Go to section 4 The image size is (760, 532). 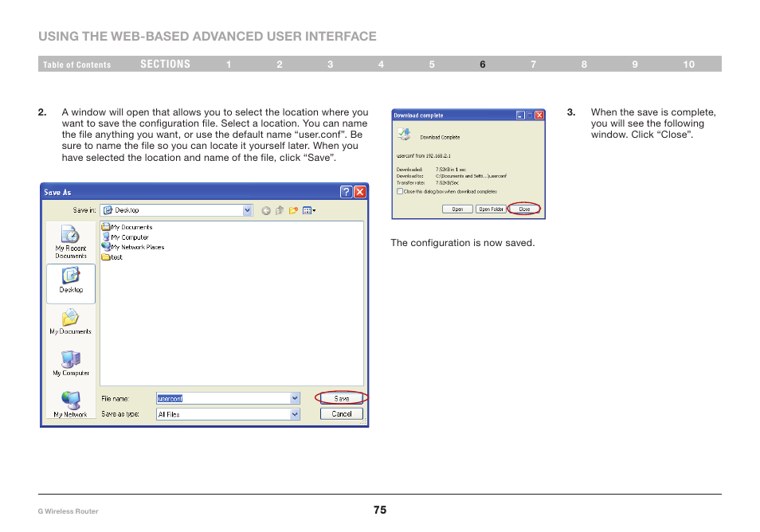click(x=381, y=65)
